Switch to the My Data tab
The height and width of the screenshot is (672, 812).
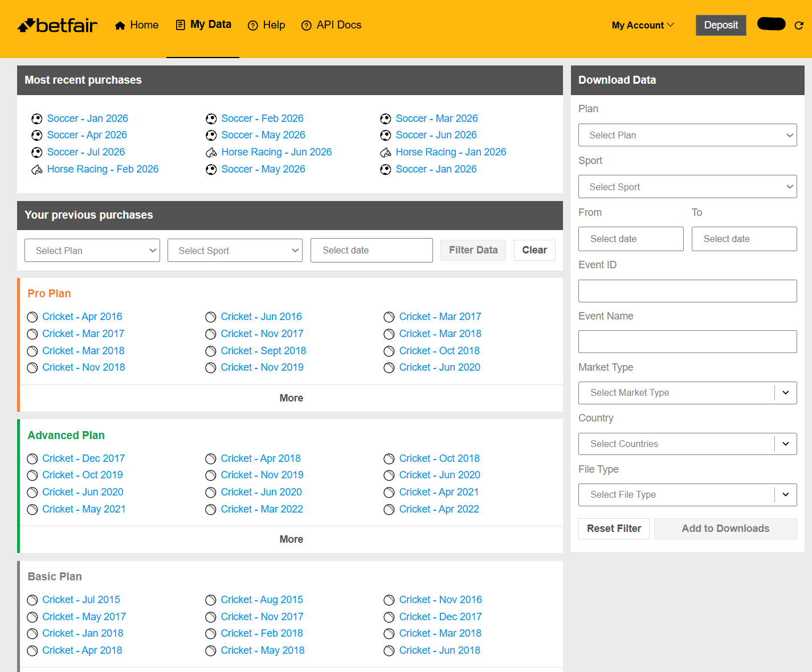click(x=203, y=24)
